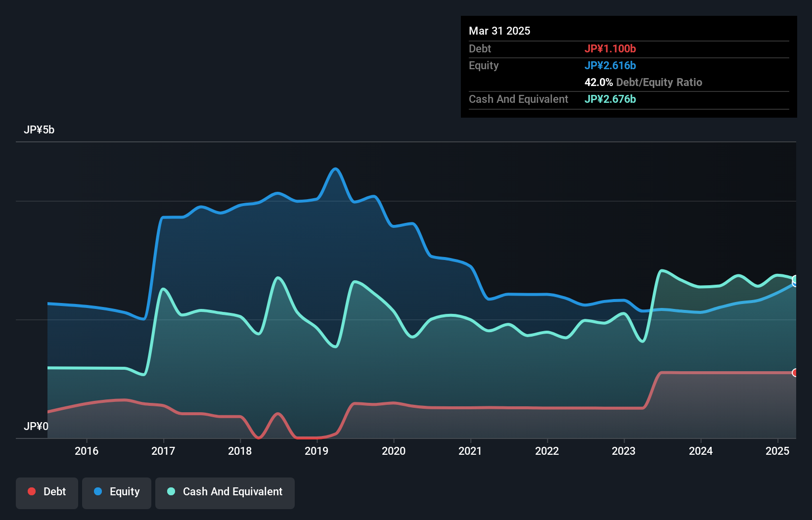The width and height of the screenshot is (812, 520).
Task: Click the blue Equity legend dot
Action: point(98,491)
